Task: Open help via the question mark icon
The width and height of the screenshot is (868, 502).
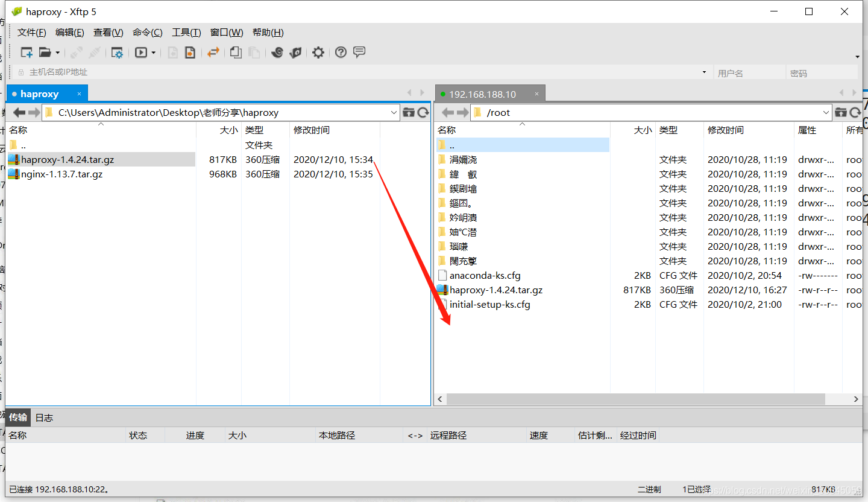Action: pyautogui.click(x=341, y=52)
